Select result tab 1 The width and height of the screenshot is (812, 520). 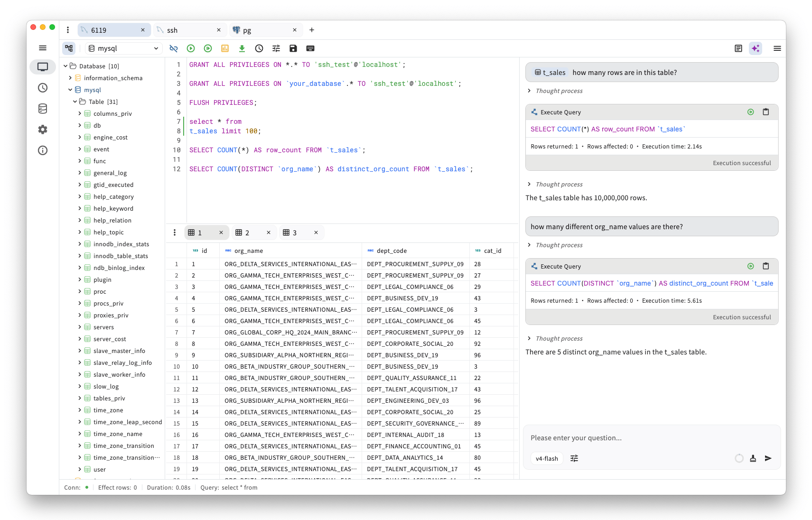point(206,232)
